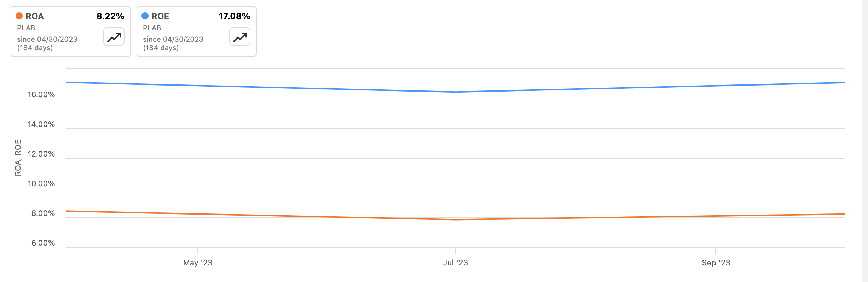
Task: Click the May '23 x-axis label
Action: tap(198, 263)
